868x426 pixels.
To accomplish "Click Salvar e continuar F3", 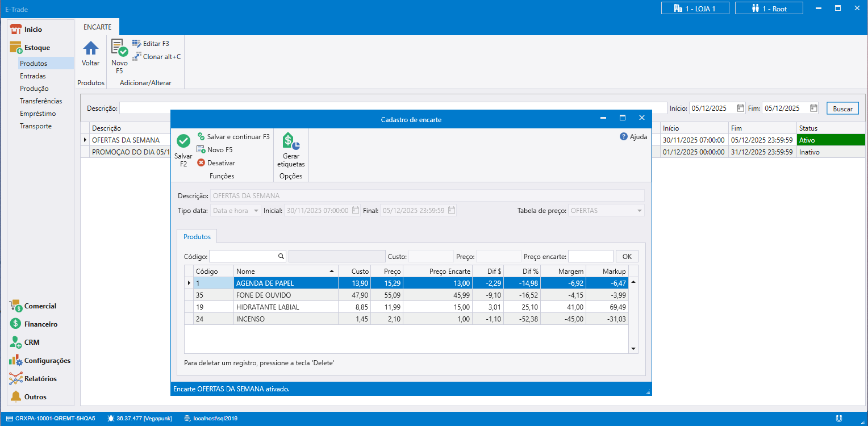I will (x=233, y=137).
